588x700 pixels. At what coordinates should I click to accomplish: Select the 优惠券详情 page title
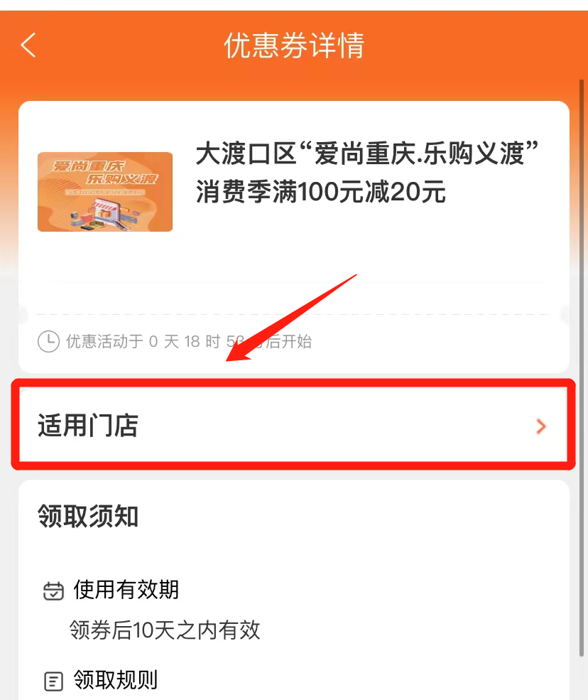click(294, 45)
